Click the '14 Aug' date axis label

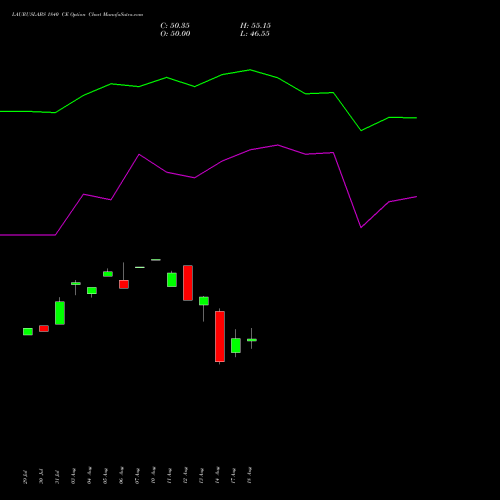click(x=217, y=476)
